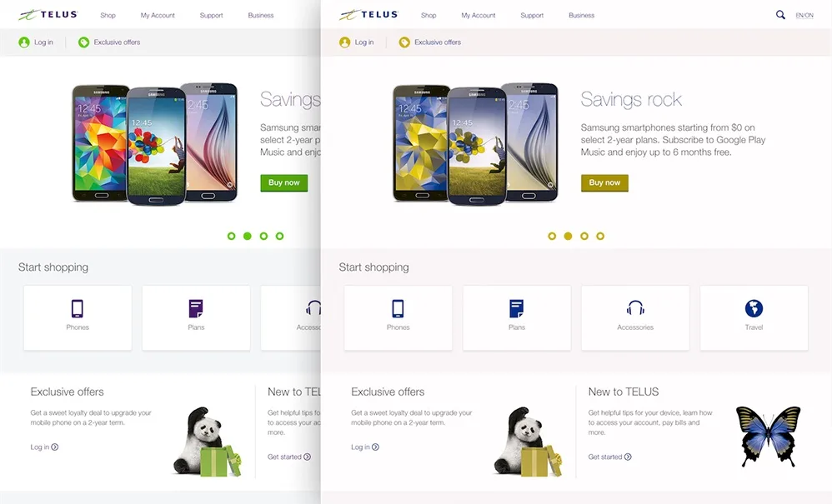Select first green carousel dot
The width and height of the screenshot is (832, 504).
pos(232,236)
